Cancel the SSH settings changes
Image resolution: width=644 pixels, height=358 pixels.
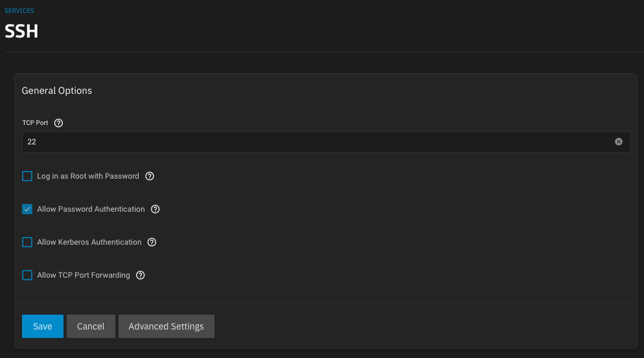91,326
